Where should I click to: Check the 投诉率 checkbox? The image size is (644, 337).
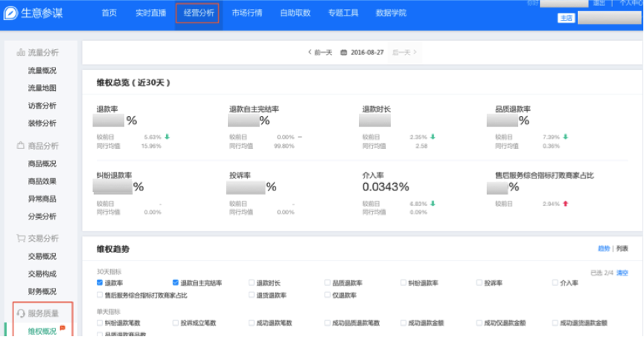tap(479, 283)
